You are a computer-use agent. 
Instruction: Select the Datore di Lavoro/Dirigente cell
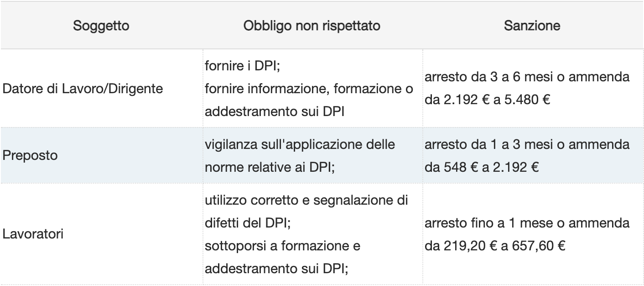point(83,88)
